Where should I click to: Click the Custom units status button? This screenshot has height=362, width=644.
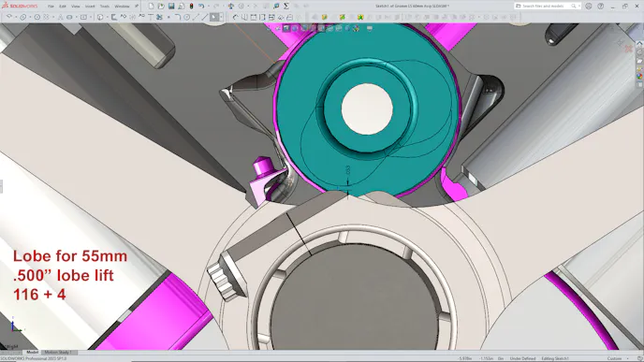pos(614,358)
